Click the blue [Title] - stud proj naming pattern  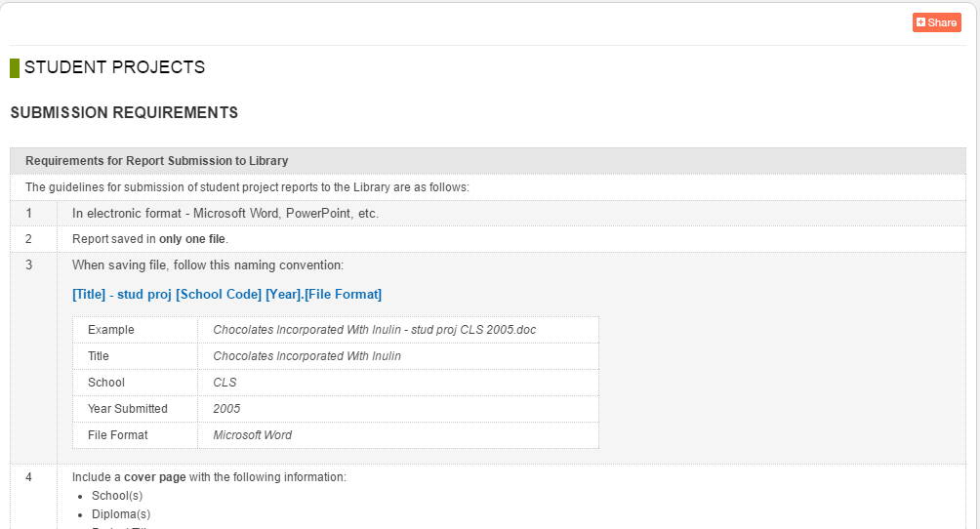pyautogui.click(x=226, y=295)
